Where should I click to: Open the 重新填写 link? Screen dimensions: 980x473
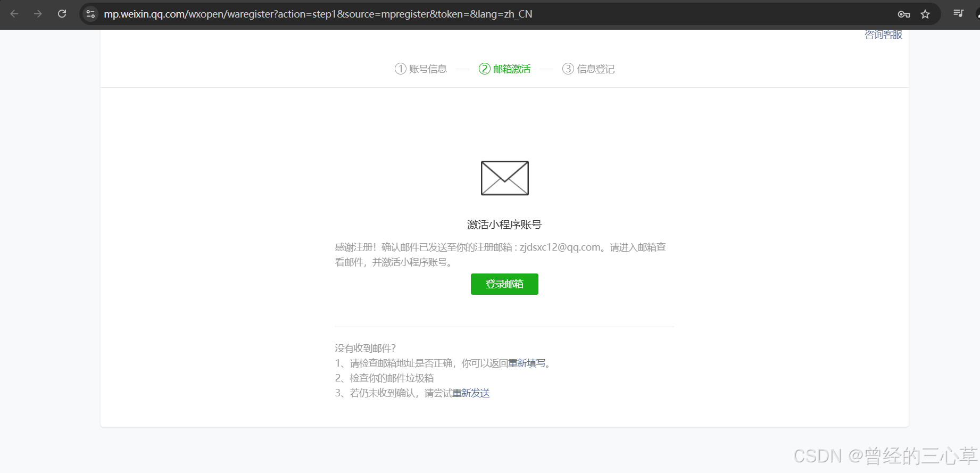[527, 363]
